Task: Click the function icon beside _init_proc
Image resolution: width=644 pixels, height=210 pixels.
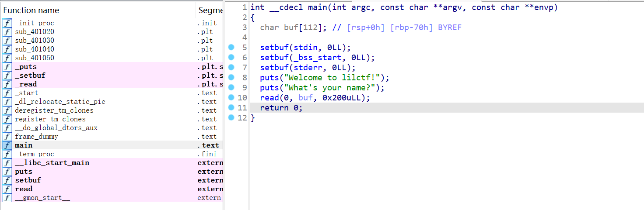Action: tap(7, 23)
